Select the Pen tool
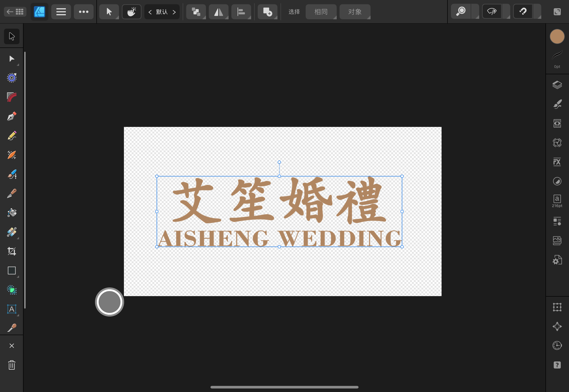 click(12, 116)
